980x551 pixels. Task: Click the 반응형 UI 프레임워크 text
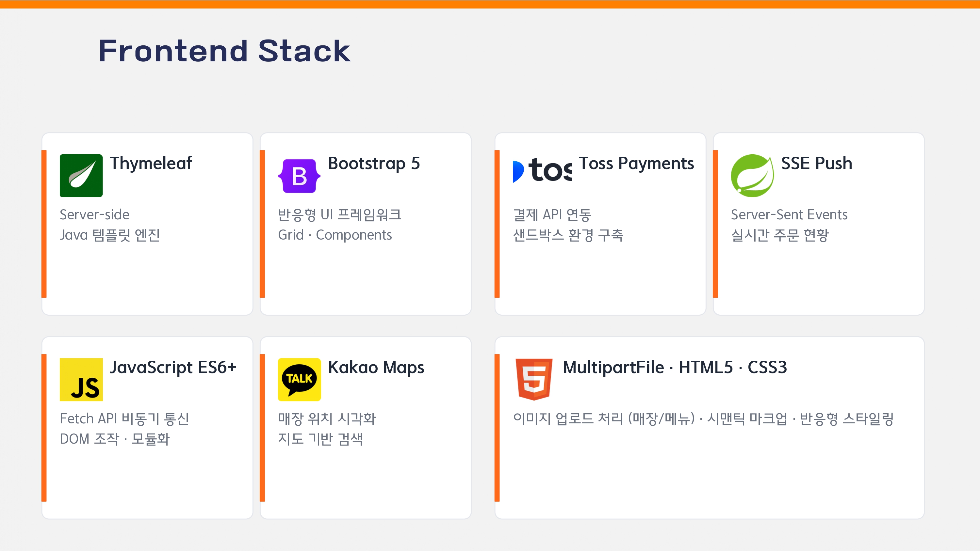pyautogui.click(x=340, y=214)
